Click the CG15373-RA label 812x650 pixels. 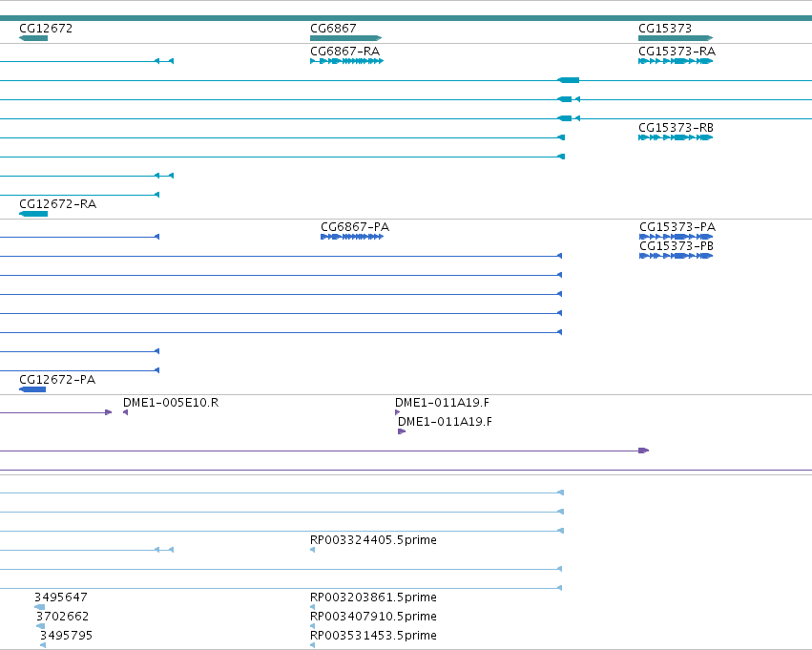pos(677,51)
